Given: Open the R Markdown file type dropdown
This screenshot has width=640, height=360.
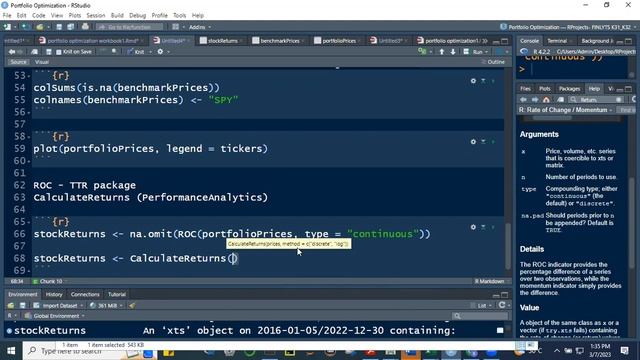Looking at the screenshot, I should [491, 281].
